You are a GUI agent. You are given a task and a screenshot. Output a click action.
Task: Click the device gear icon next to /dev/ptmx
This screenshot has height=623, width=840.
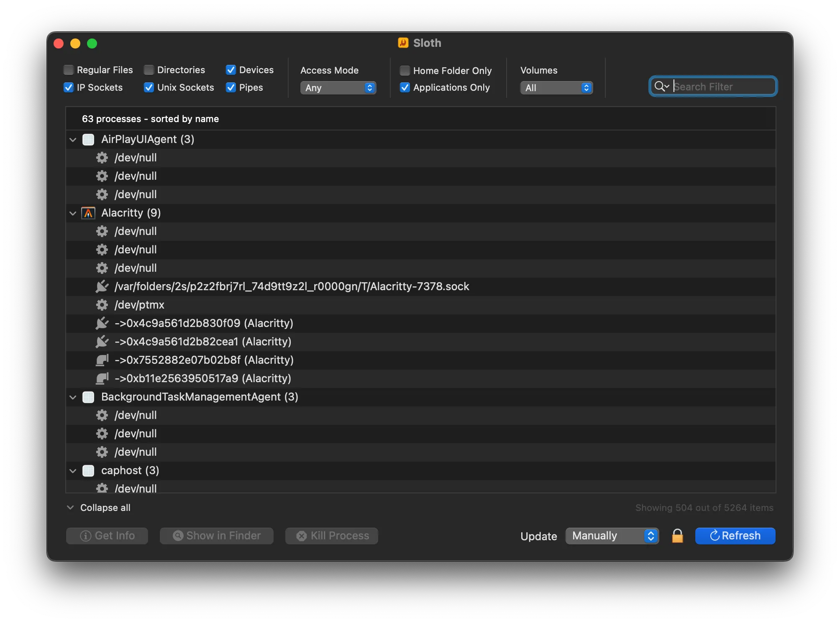[x=102, y=305]
